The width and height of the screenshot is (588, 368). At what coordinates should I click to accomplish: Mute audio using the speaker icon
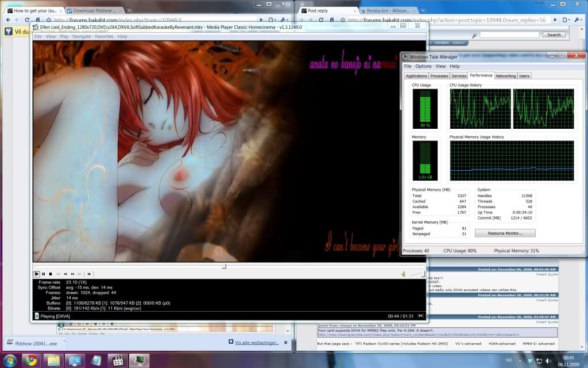click(403, 274)
